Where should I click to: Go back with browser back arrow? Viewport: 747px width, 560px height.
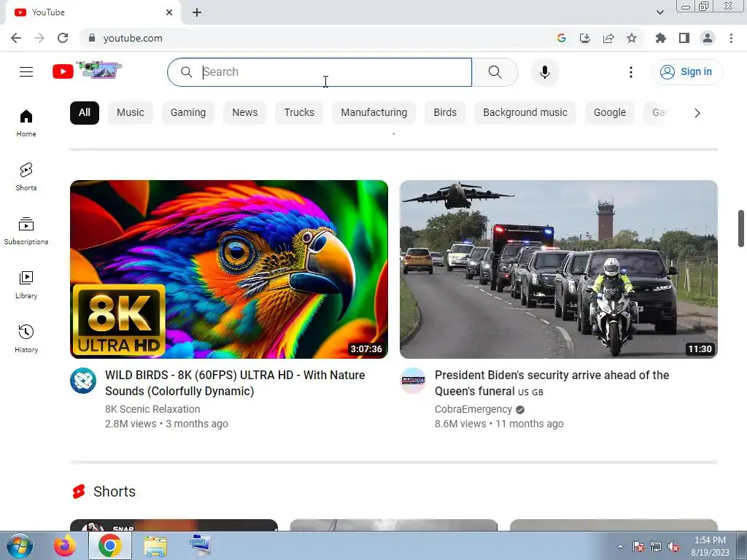[16, 38]
